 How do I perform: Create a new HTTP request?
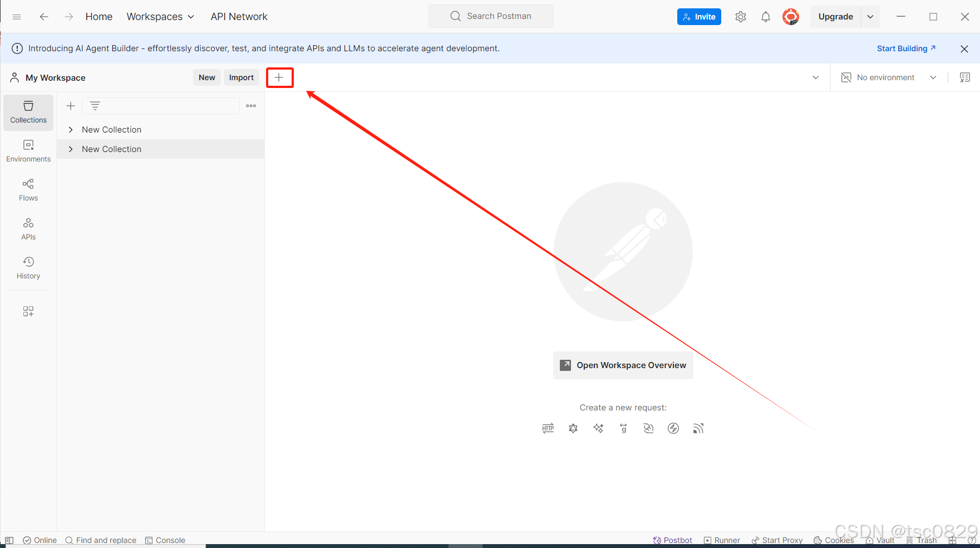(x=548, y=428)
